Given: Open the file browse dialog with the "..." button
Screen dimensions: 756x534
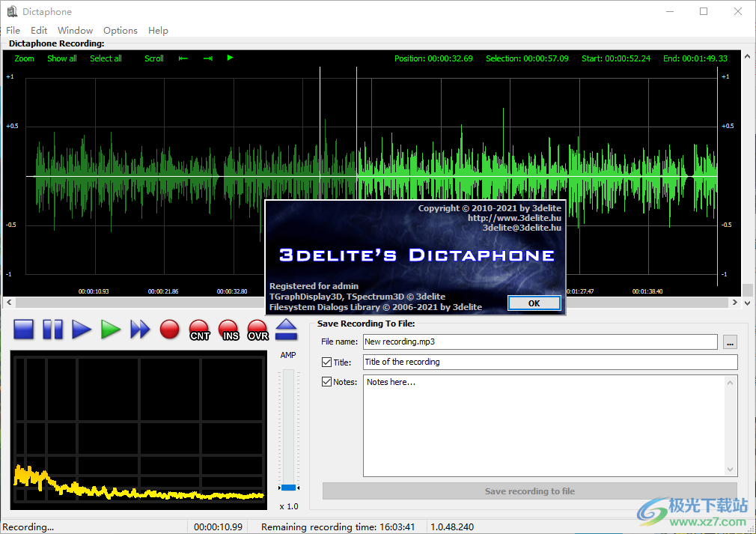Looking at the screenshot, I should tap(731, 342).
